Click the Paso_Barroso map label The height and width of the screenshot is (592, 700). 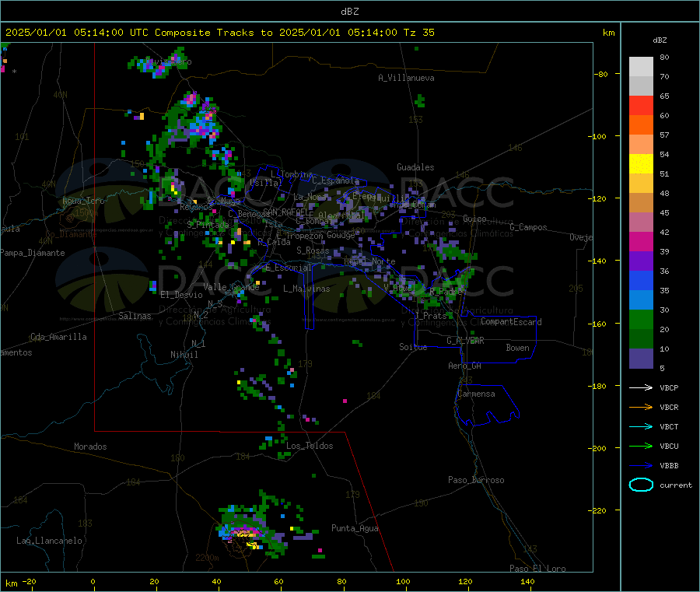476,480
